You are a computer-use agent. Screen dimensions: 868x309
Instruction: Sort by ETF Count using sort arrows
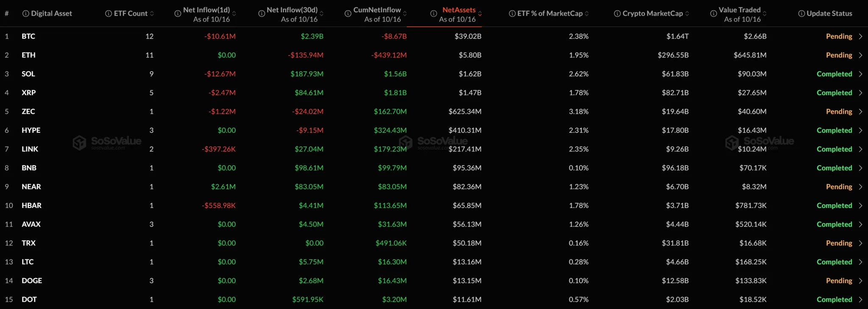152,14
